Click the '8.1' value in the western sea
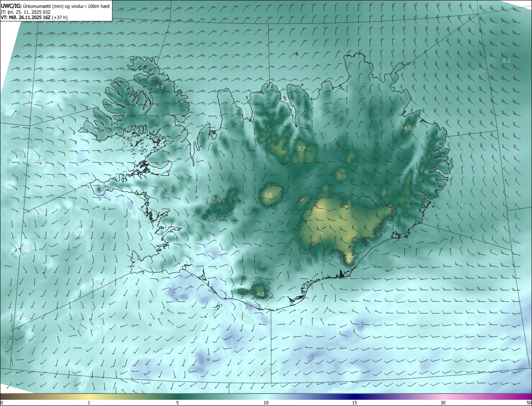Screen dimensions: 532x406 (x=8, y=117)
